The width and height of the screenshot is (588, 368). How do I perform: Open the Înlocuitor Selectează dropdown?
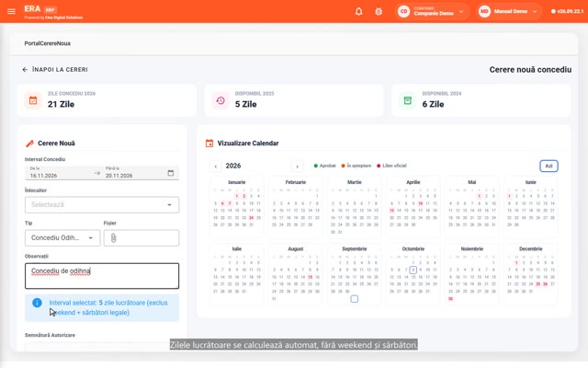coord(102,204)
